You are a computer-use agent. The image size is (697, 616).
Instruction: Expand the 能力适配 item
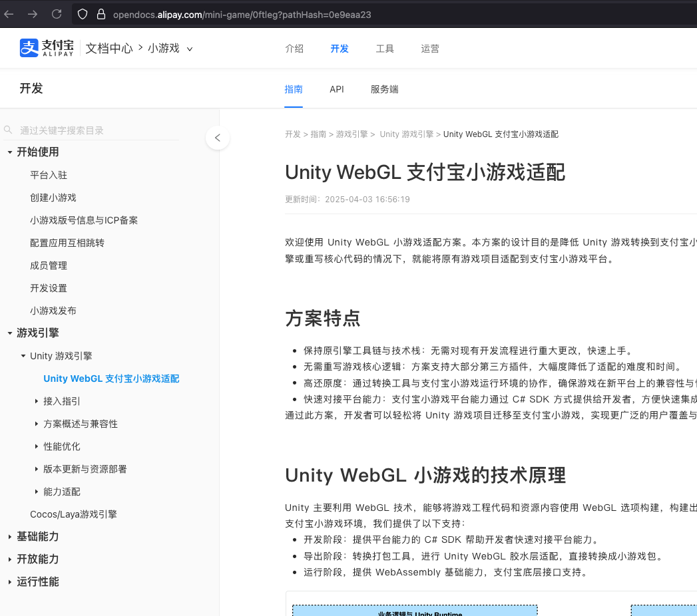pos(37,492)
